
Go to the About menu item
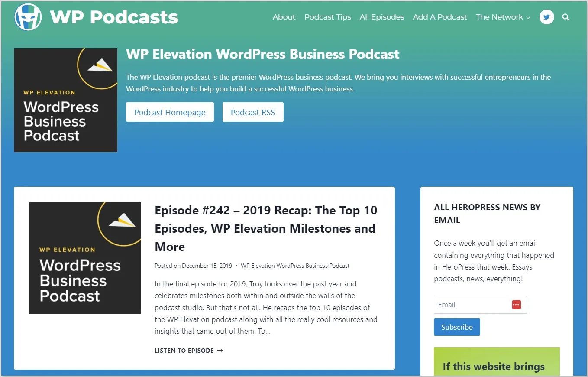284,17
